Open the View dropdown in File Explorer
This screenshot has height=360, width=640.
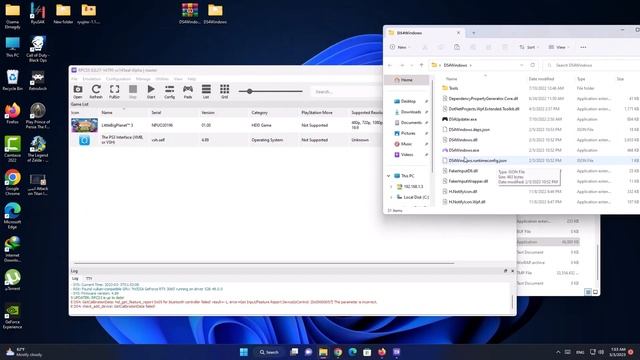(x=559, y=47)
